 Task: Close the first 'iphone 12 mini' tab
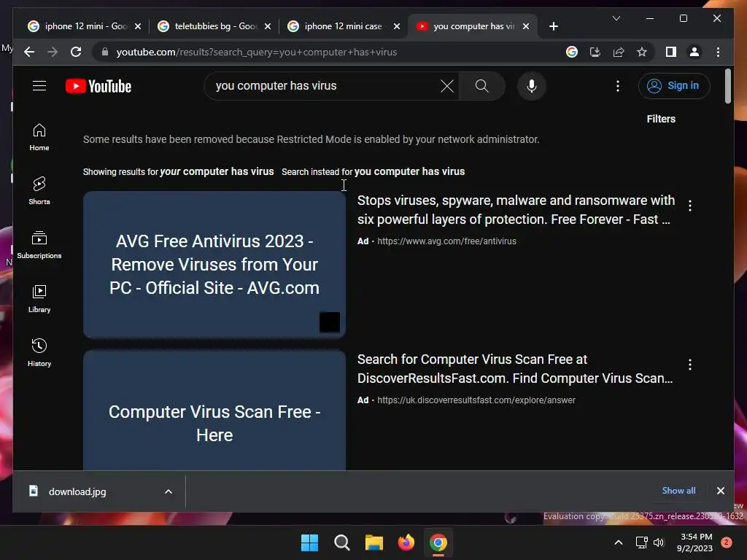click(x=138, y=26)
